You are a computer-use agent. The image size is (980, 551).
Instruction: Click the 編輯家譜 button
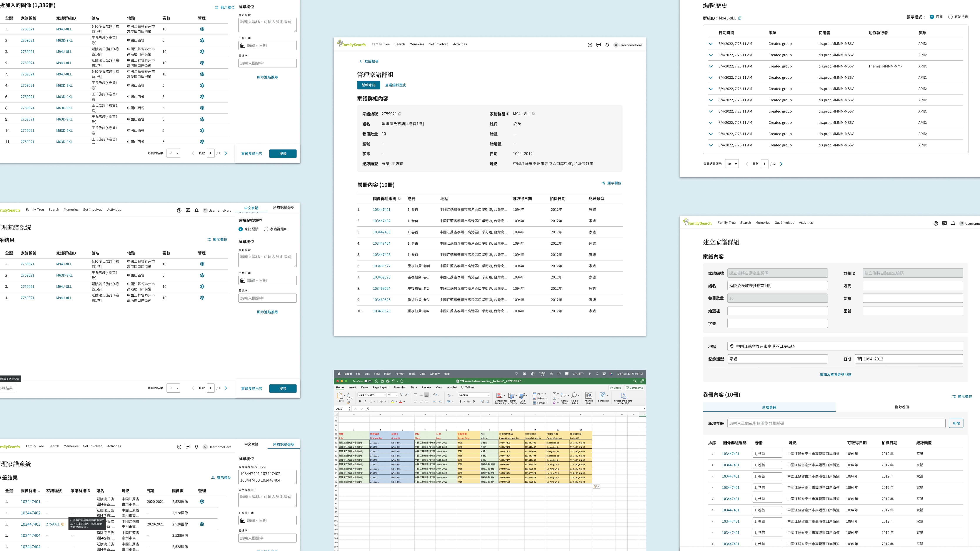(x=368, y=85)
